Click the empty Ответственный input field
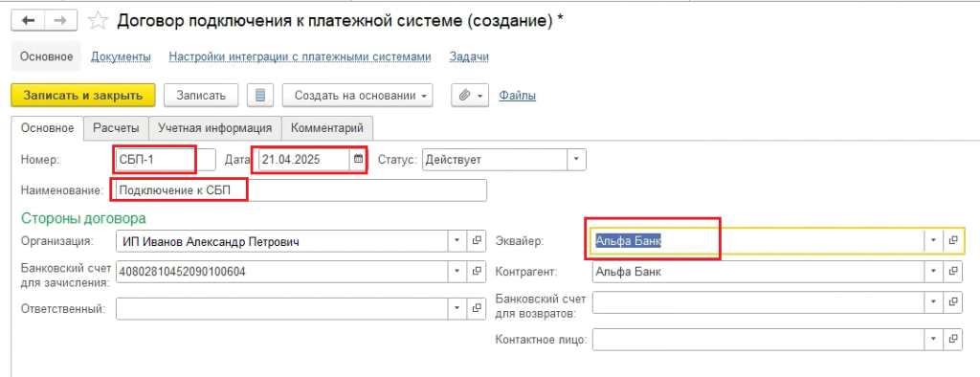The width and height of the screenshot is (980, 377). point(282,308)
